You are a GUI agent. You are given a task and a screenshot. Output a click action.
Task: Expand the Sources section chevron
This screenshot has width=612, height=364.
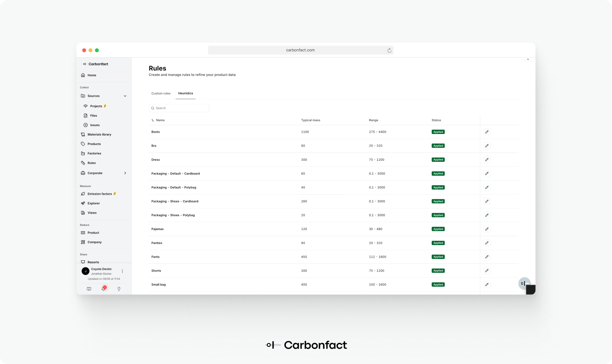click(125, 96)
